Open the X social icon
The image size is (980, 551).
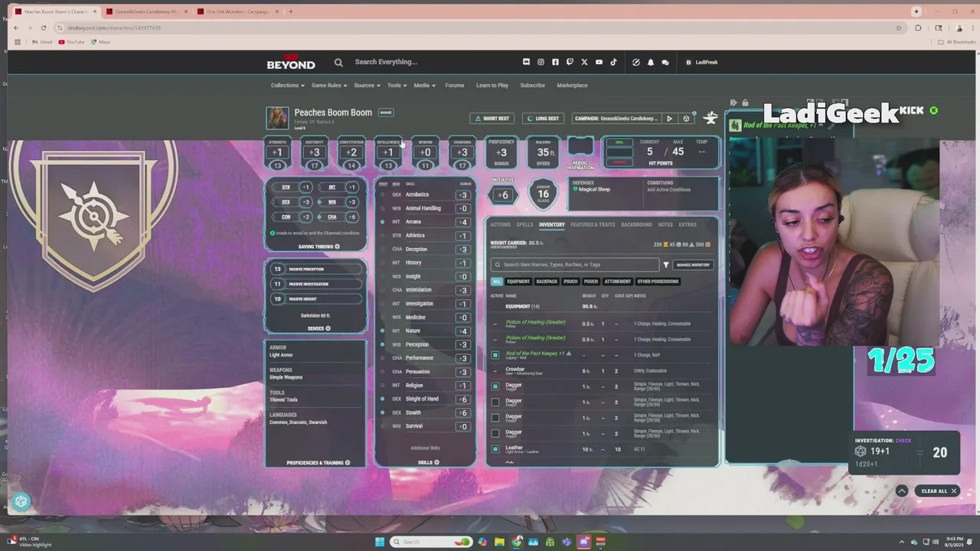584,62
